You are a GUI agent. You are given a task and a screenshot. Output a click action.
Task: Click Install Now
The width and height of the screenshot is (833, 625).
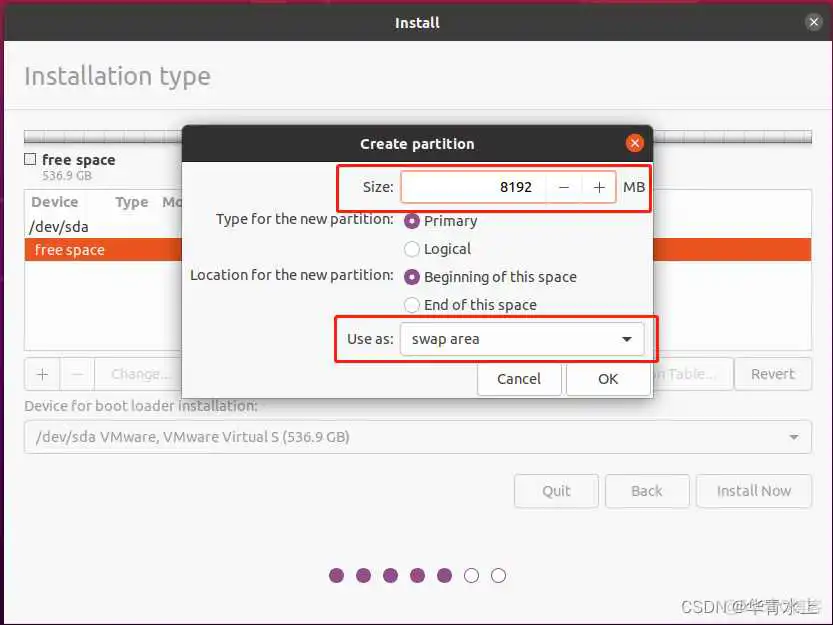753,490
